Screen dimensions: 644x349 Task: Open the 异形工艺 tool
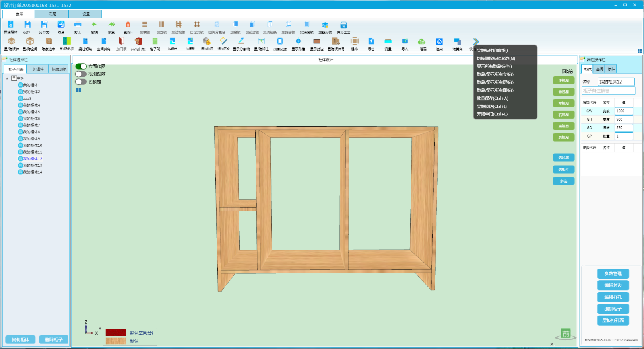343,25
